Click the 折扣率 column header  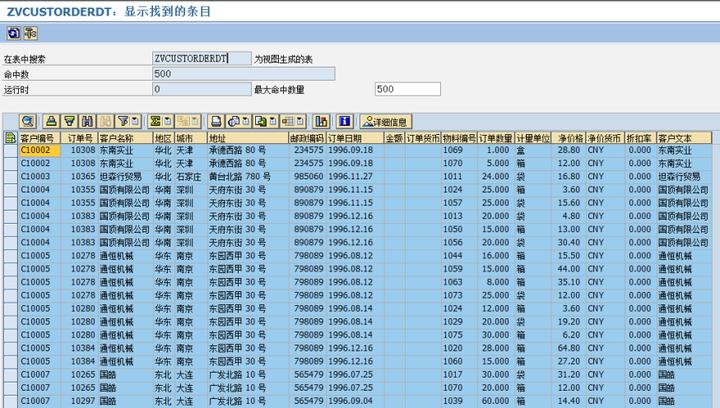(x=640, y=138)
